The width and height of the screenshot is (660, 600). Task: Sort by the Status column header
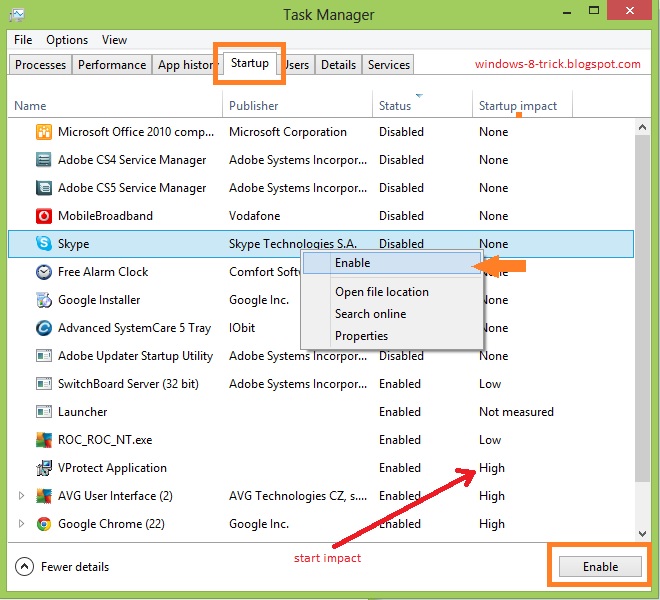[423, 105]
